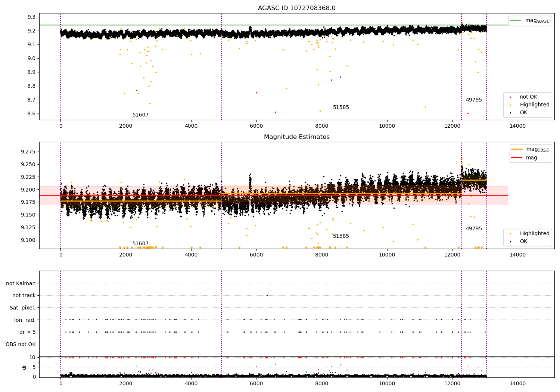Select the 10 tick on the dr axis
Image resolution: width=560 pixels, height=392 pixels.
point(33,358)
